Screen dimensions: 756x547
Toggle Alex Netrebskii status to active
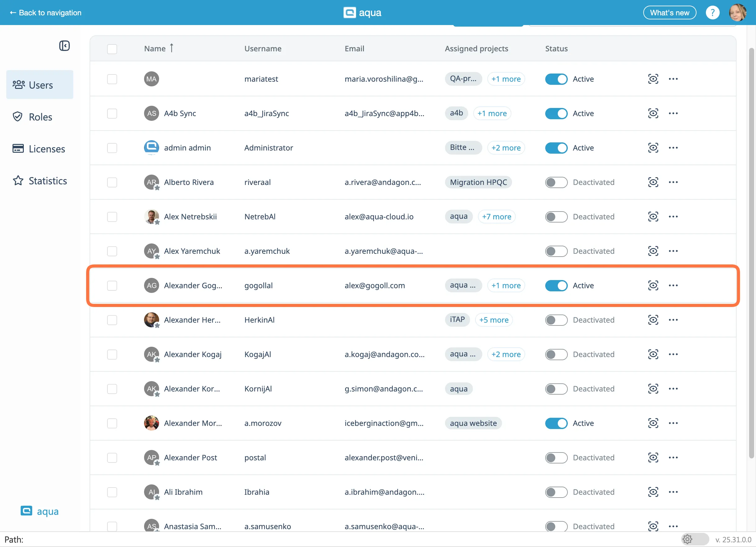point(556,217)
